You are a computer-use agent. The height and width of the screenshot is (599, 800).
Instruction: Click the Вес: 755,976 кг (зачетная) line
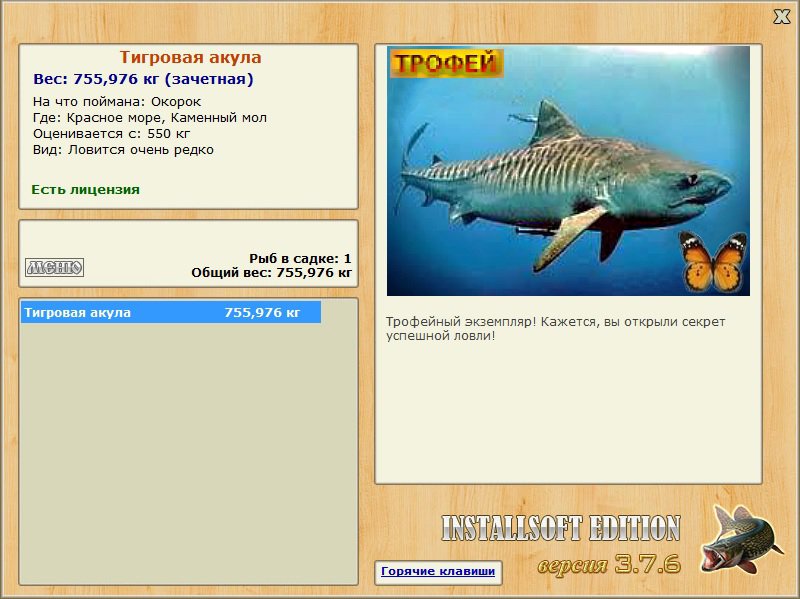(x=143, y=79)
